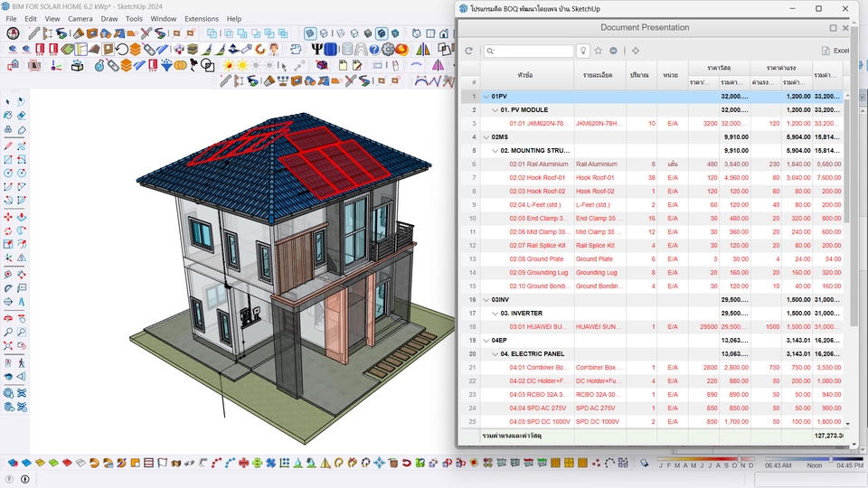The width and height of the screenshot is (868, 488).
Task: Click the open box printer-like icon
Action: [x=77, y=66]
